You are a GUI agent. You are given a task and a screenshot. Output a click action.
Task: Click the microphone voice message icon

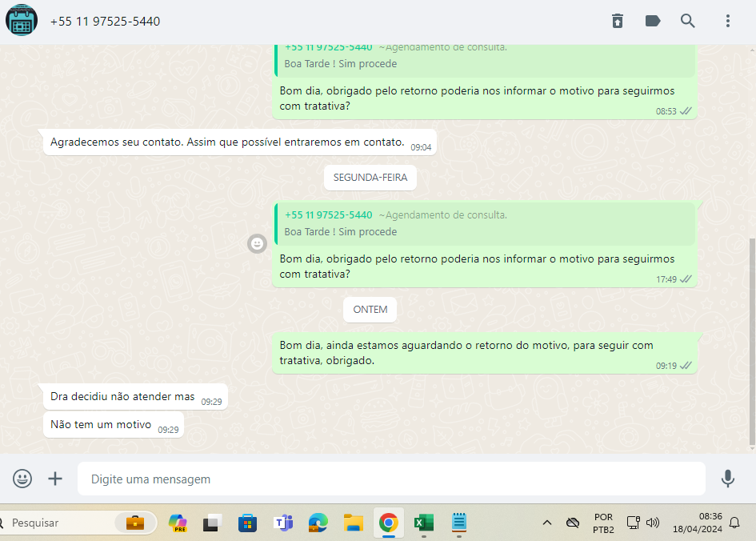click(727, 479)
